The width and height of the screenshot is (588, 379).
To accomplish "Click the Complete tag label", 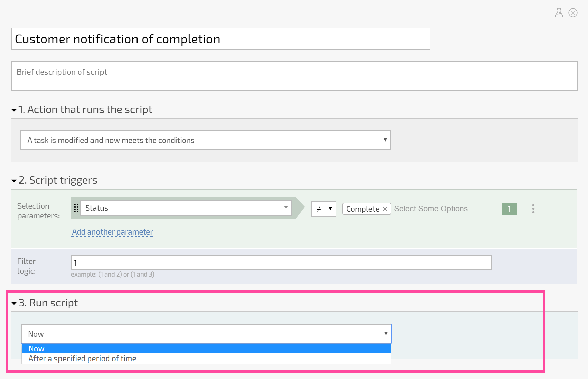I will click(362, 209).
